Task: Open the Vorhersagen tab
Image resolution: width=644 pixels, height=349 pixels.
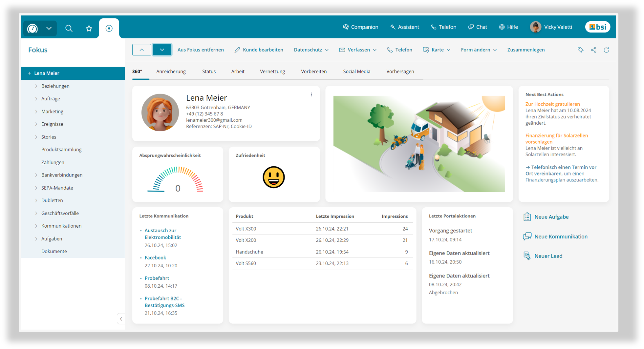Action: pos(400,71)
